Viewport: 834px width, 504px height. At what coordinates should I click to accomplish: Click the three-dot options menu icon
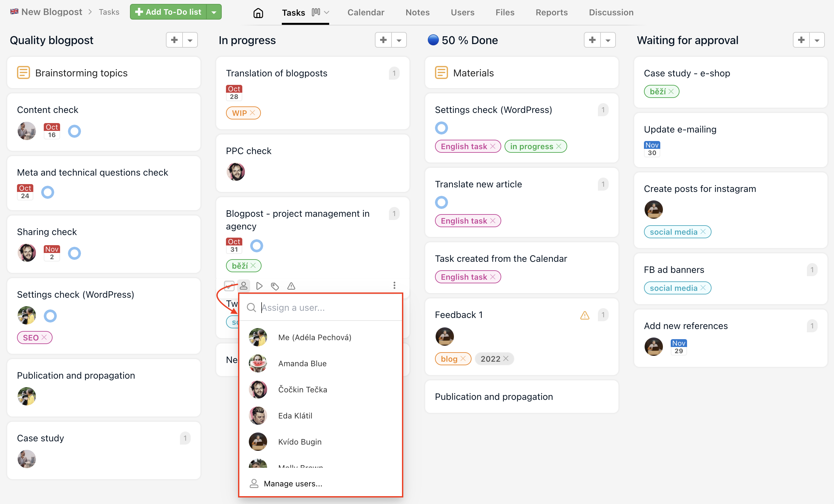[394, 285]
